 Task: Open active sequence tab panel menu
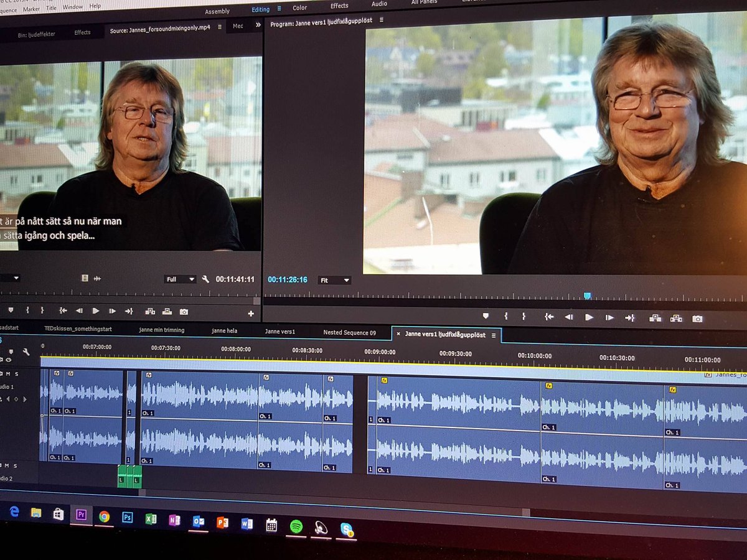click(494, 335)
